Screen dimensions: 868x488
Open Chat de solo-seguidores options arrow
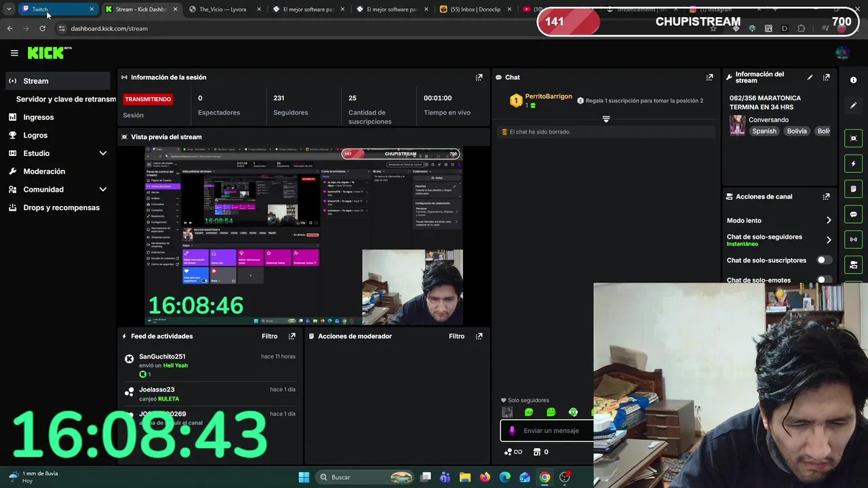[x=828, y=240]
